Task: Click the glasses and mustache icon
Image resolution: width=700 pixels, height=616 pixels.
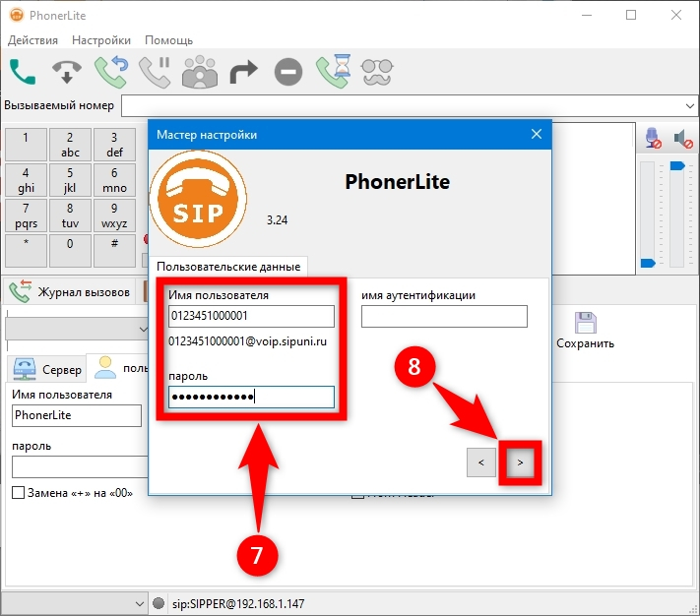Action: (x=377, y=72)
